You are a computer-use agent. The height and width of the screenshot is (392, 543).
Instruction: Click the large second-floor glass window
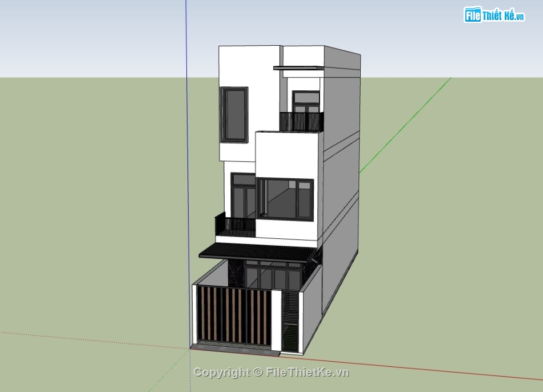[x=286, y=199]
